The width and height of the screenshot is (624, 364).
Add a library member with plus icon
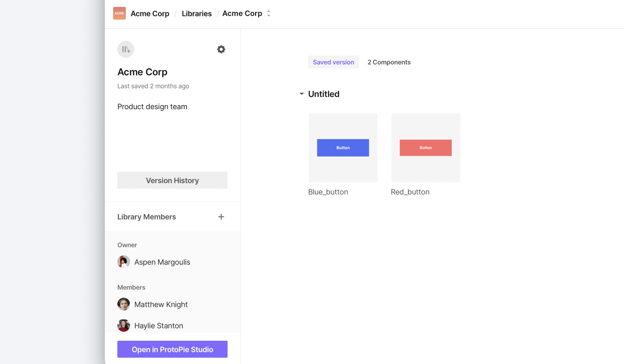click(221, 217)
